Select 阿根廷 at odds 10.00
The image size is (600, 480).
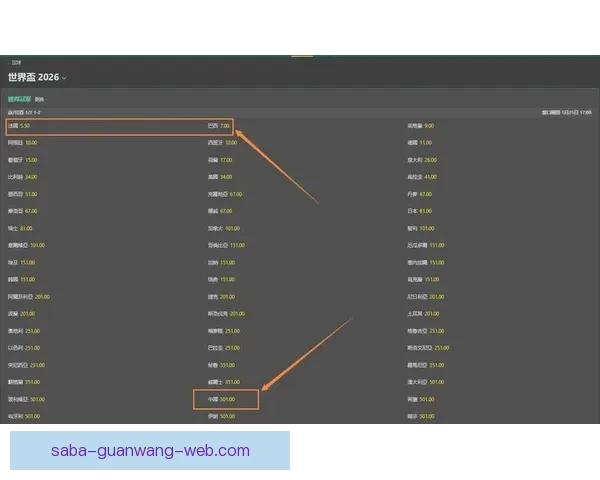point(23,143)
